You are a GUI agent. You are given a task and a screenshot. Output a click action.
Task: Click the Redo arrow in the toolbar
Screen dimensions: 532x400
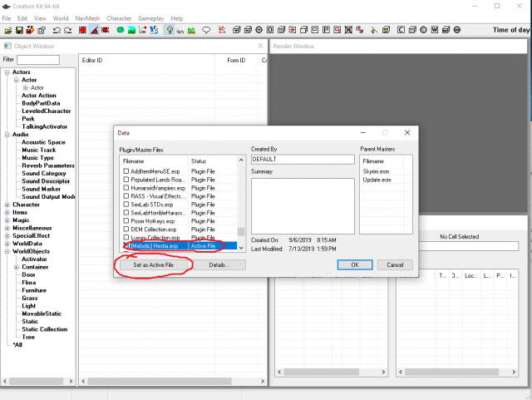[x=66, y=31]
